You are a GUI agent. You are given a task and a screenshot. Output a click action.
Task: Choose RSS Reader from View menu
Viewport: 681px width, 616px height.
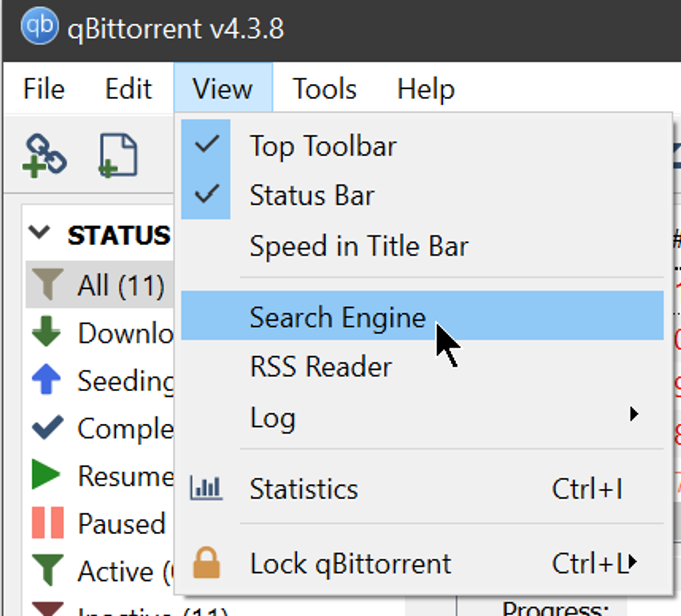(422, 366)
